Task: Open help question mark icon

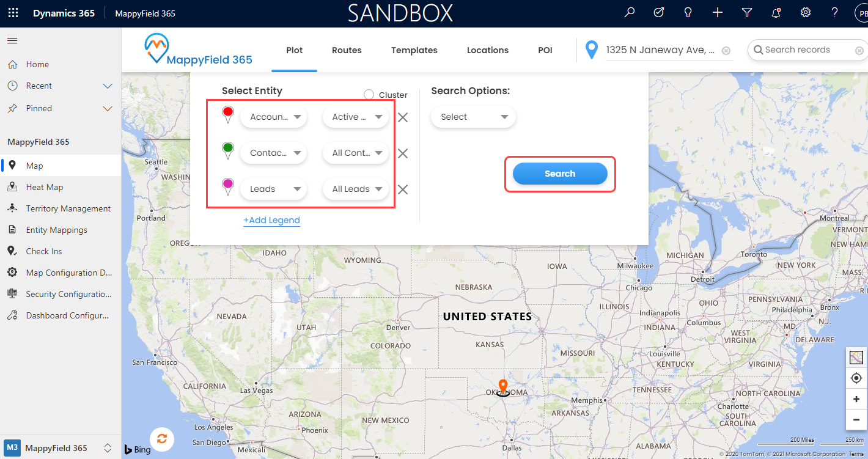Action: pyautogui.click(x=835, y=13)
